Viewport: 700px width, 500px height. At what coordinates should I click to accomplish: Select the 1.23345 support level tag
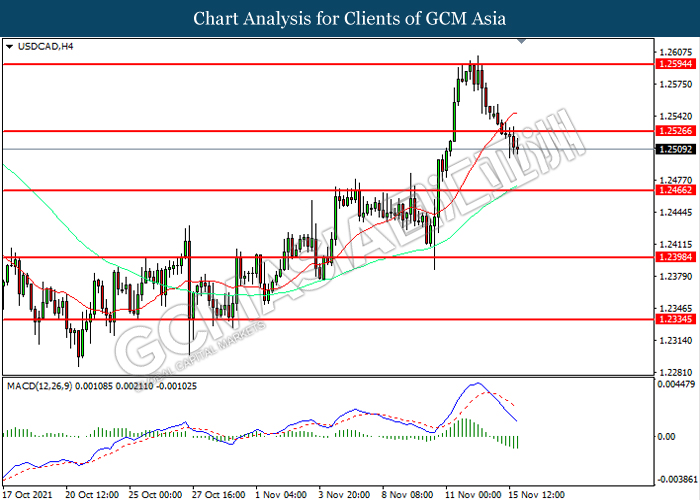tap(676, 319)
